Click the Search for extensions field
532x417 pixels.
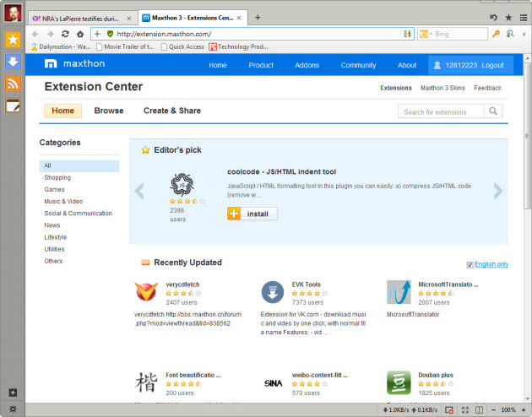[x=442, y=111]
